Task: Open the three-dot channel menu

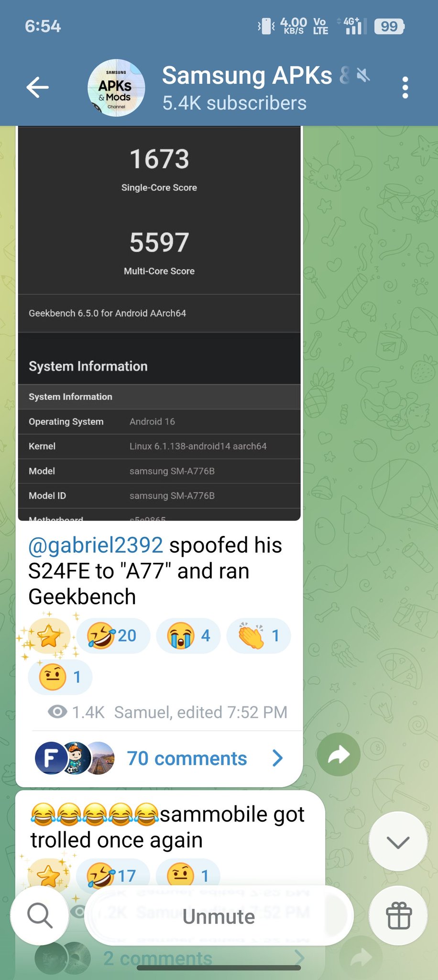Action: point(405,88)
